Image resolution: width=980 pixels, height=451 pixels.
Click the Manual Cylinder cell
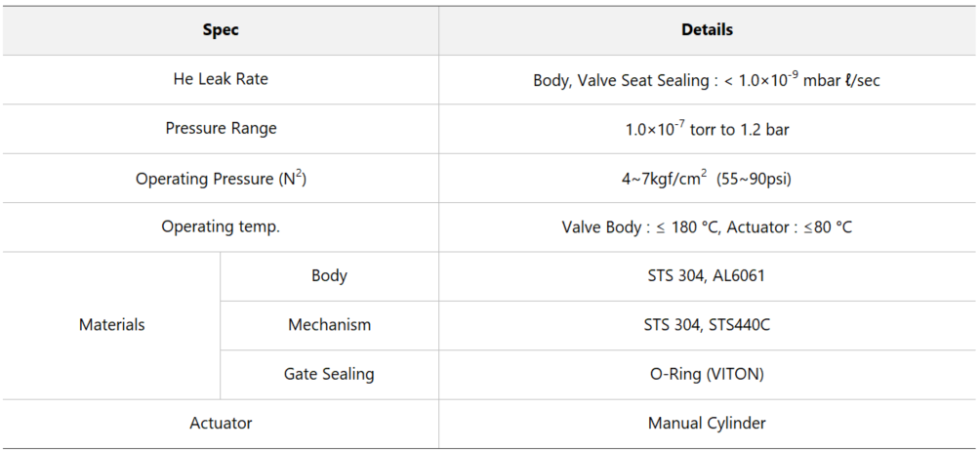(x=707, y=423)
